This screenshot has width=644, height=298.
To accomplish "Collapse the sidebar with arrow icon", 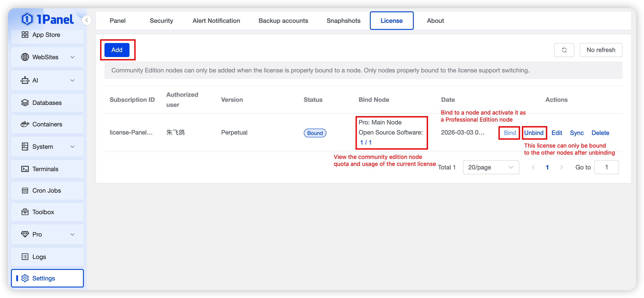I will pyautogui.click(x=87, y=20).
